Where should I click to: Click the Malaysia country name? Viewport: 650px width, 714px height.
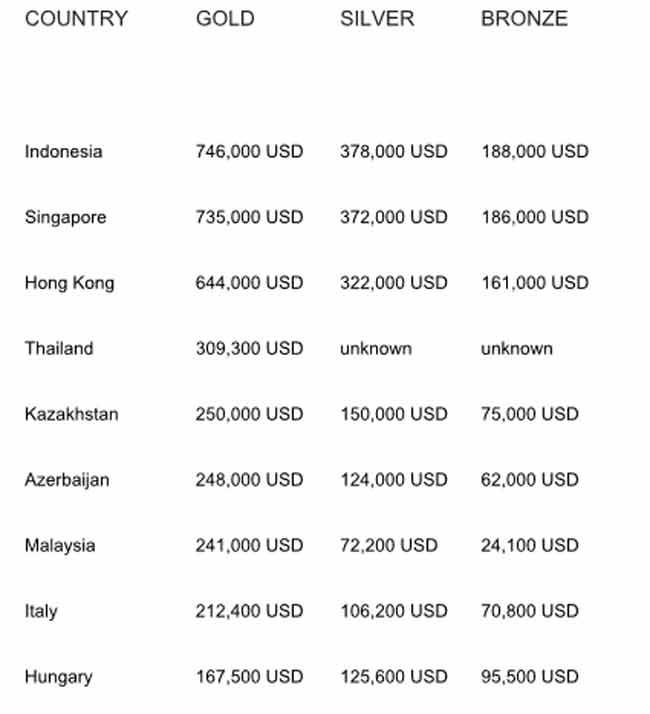(x=60, y=546)
